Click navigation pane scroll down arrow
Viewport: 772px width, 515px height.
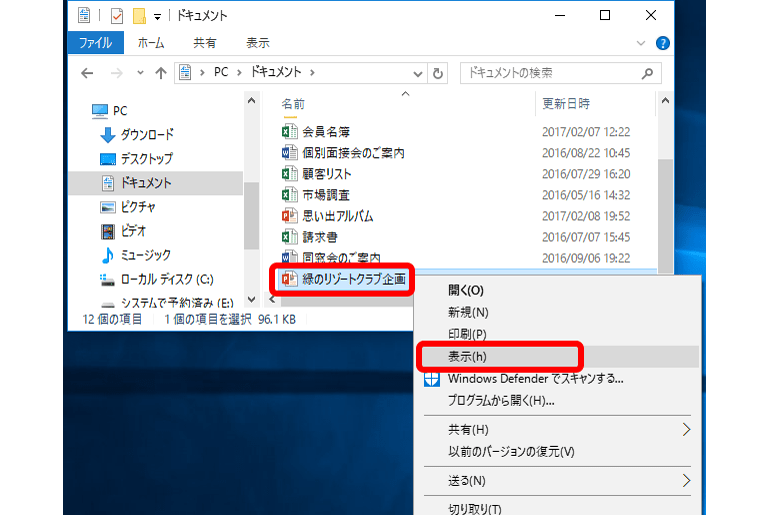[252, 299]
